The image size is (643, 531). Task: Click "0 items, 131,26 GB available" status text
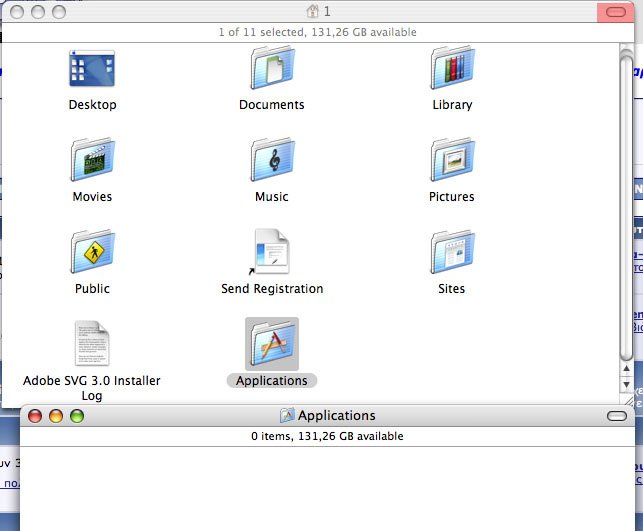(x=327, y=436)
